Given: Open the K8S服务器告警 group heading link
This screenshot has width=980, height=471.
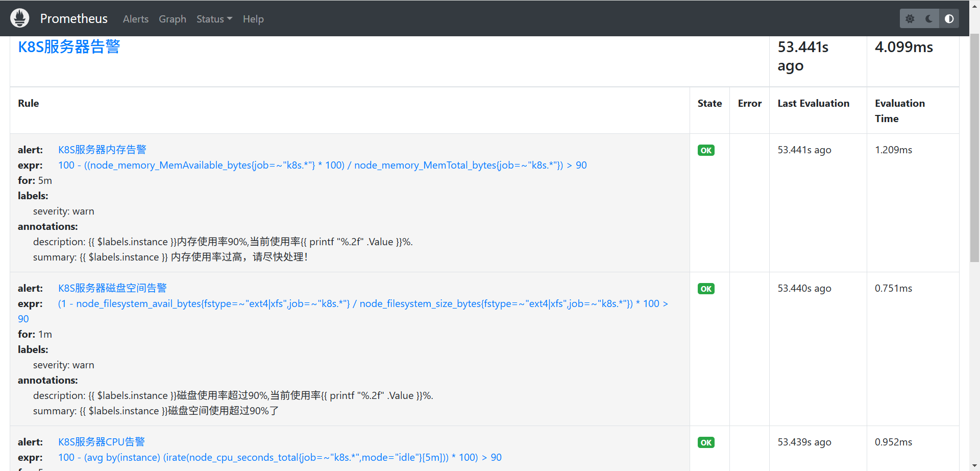Looking at the screenshot, I should point(69,46).
